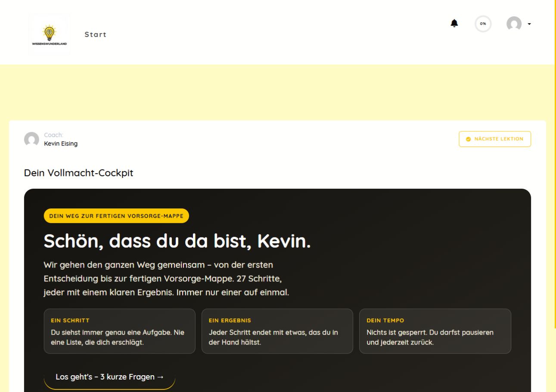The image size is (556, 392).
Task: Start with Los geht's – 3 kurze Fragen
Action: [x=109, y=377]
